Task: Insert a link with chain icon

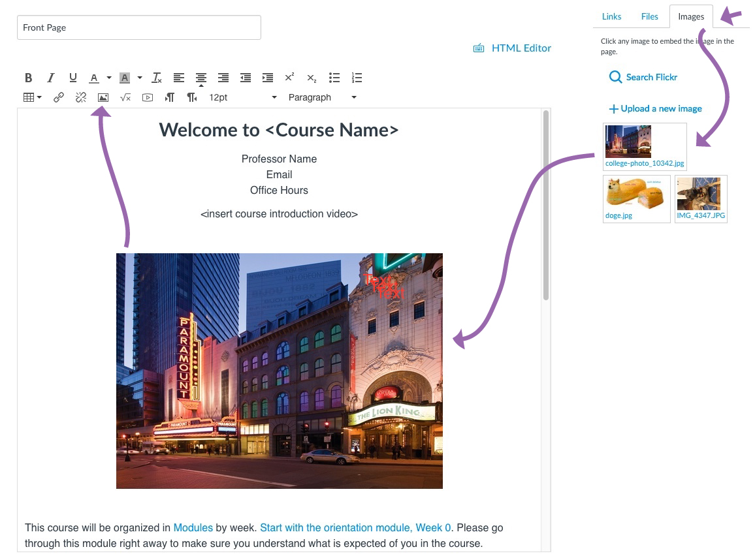Action: [x=59, y=97]
